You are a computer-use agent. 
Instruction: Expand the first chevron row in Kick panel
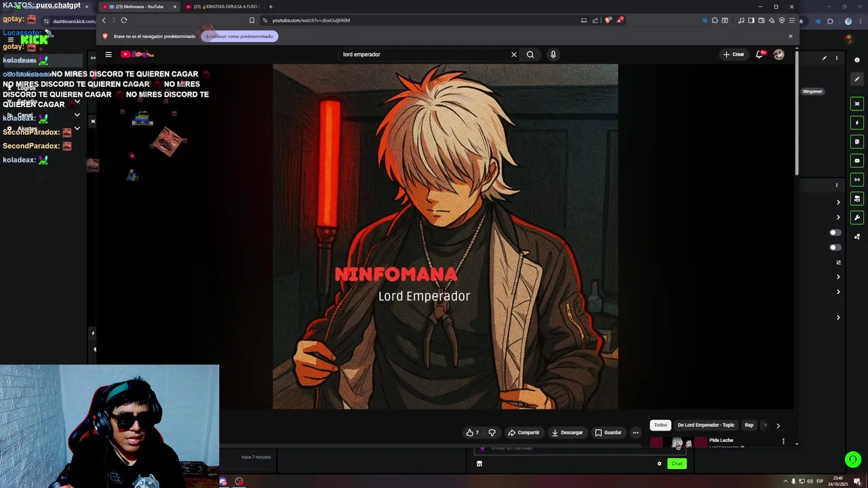(x=838, y=203)
